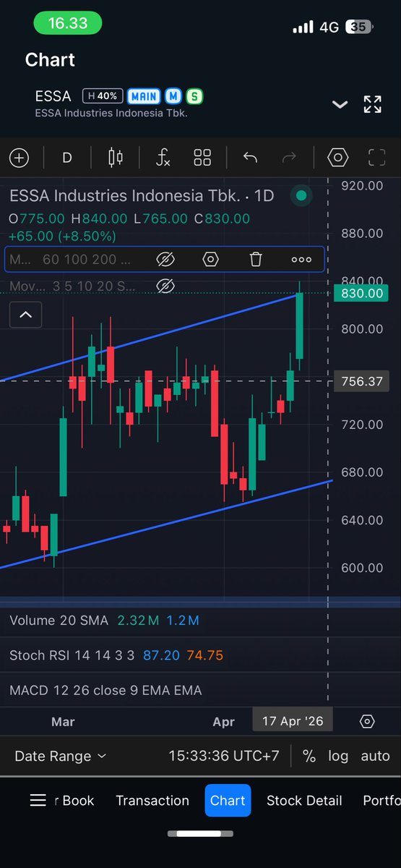Screen dimensions: 401x868
Task: Undo the last chart action
Action: [x=251, y=157]
